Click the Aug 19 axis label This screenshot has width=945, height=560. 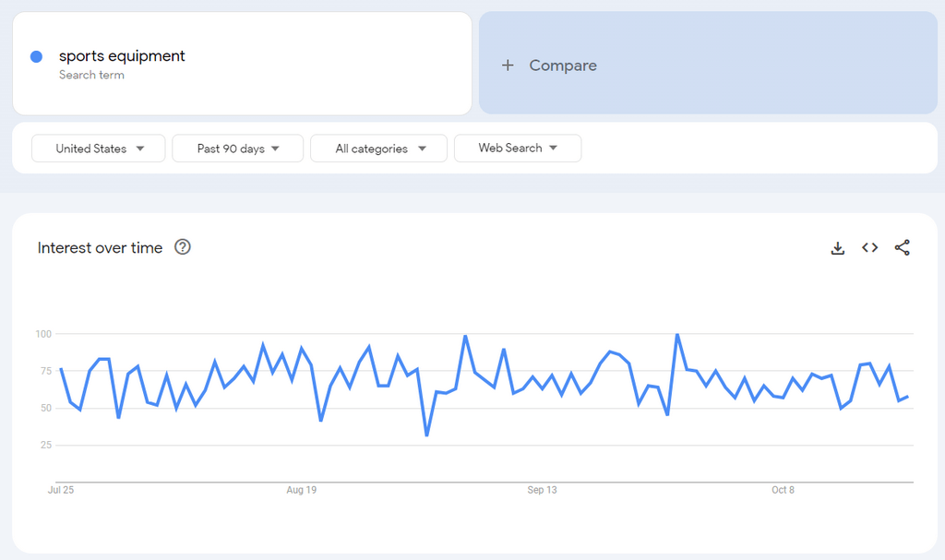pos(302,490)
